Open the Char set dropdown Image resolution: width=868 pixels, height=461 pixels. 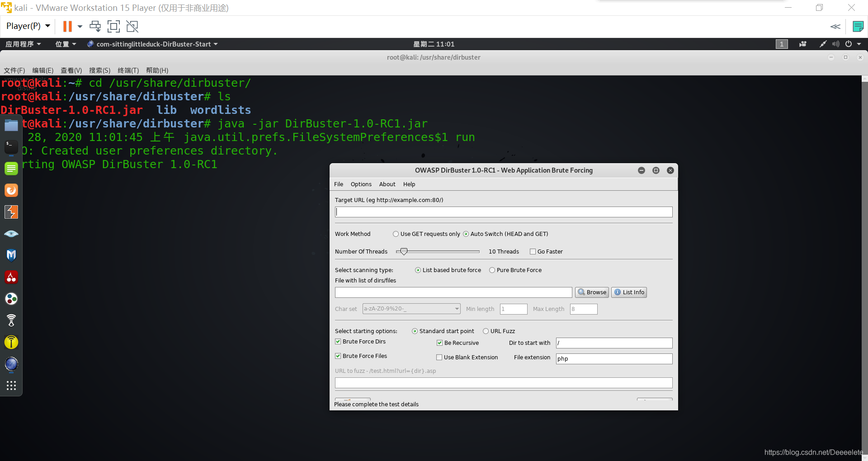pyautogui.click(x=411, y=309)
